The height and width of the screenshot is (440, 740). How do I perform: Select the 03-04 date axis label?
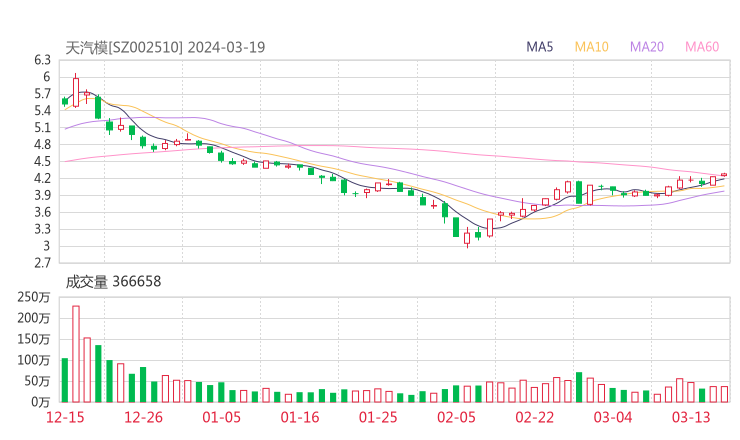click(614, 417)
